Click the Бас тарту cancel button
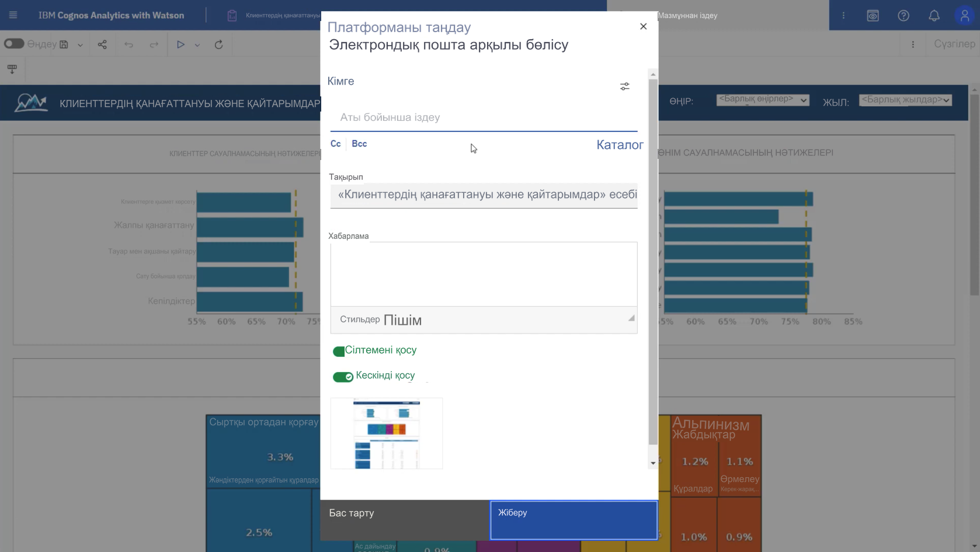The height and width of the screenshot is (552, 980). pos(405,520)
